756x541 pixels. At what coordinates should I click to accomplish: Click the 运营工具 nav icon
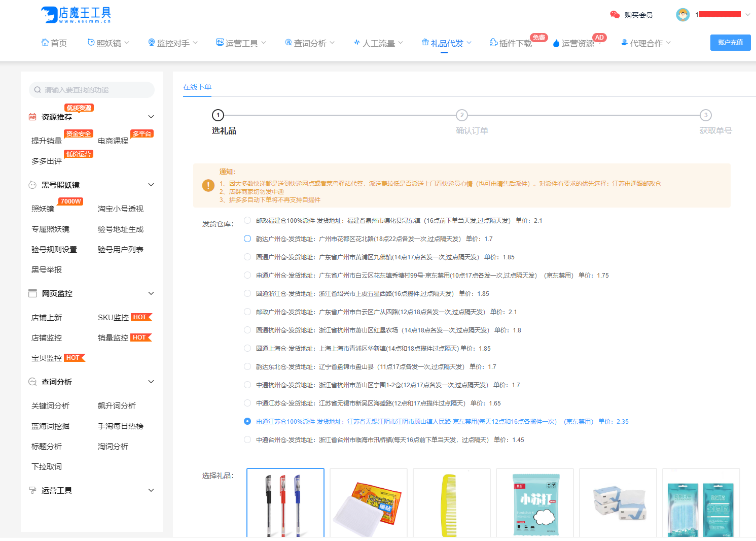pyautogui.click(x=220, y=43)
